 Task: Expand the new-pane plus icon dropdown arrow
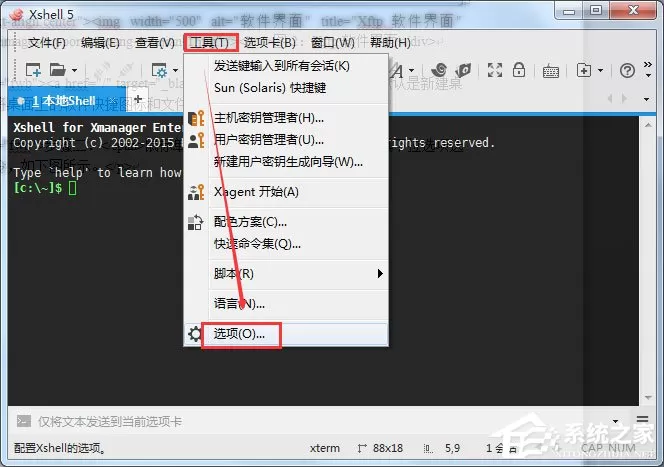(x=600, y=70)
